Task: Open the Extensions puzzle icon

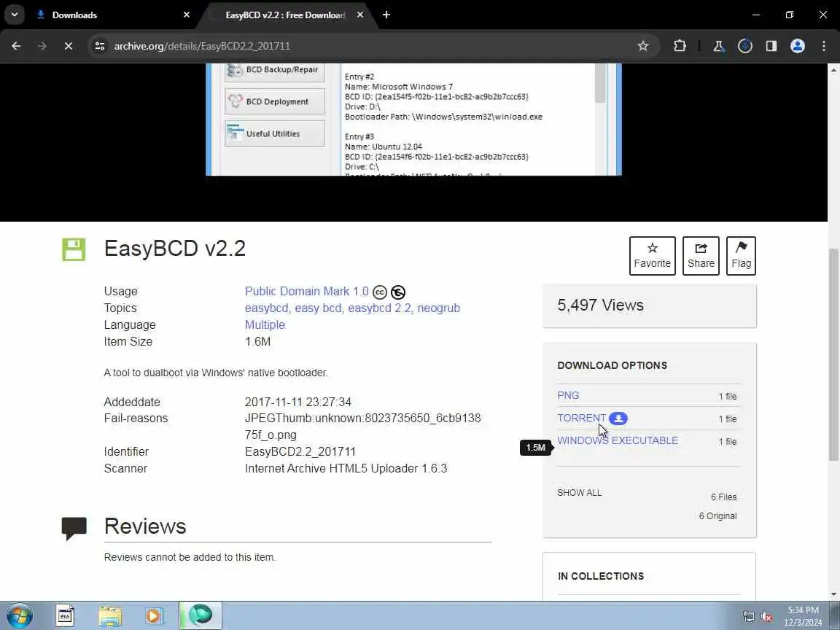Action: coord(680,46)
